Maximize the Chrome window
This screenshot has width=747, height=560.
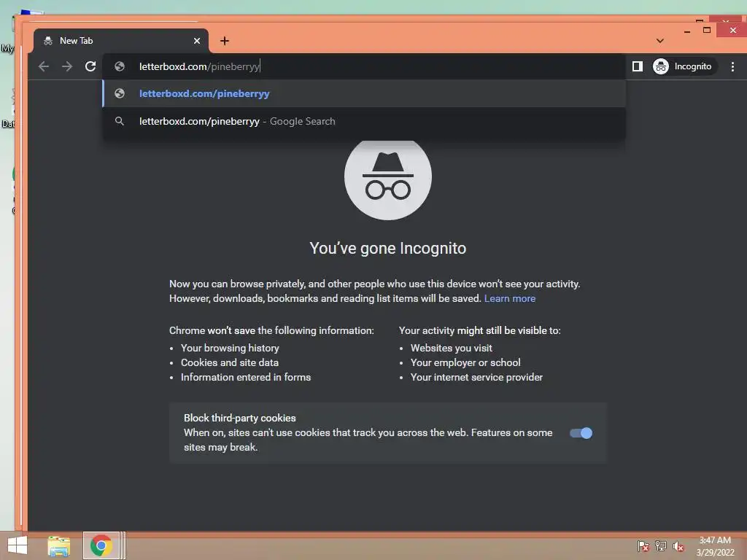[x=707, y=31]
